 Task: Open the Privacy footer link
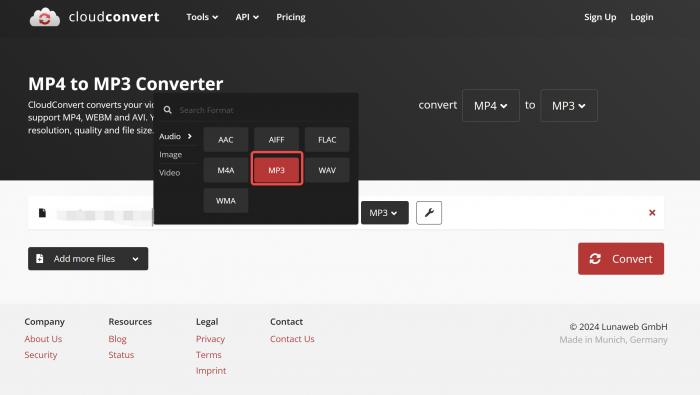click(210, 339)
